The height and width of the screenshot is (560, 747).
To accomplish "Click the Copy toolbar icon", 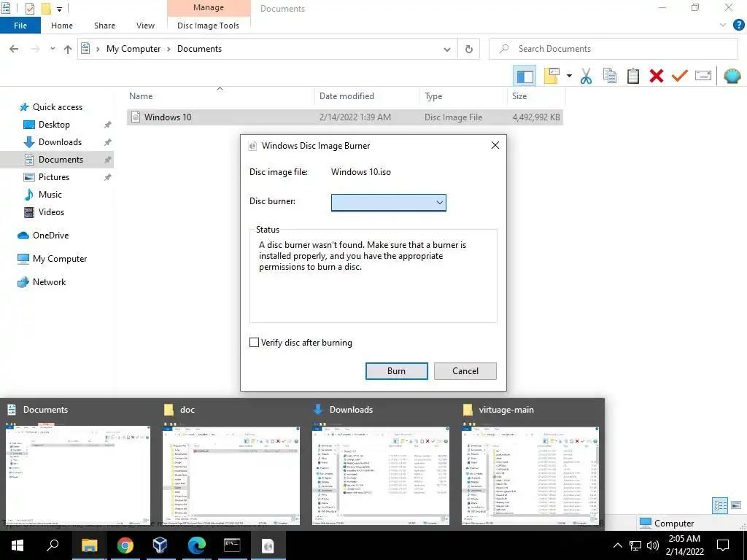I will pos(609,76).
